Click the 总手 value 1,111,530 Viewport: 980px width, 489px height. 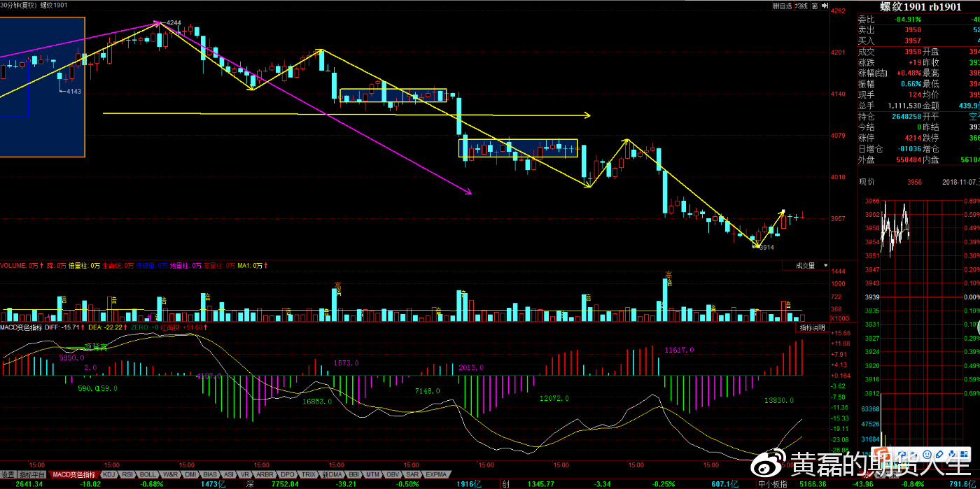[x=903, y=106]
